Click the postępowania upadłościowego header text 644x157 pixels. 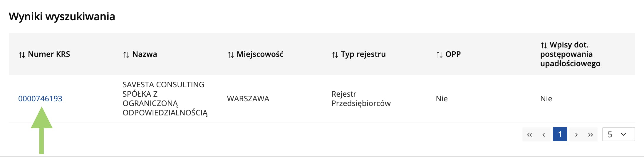click(570, 59)
